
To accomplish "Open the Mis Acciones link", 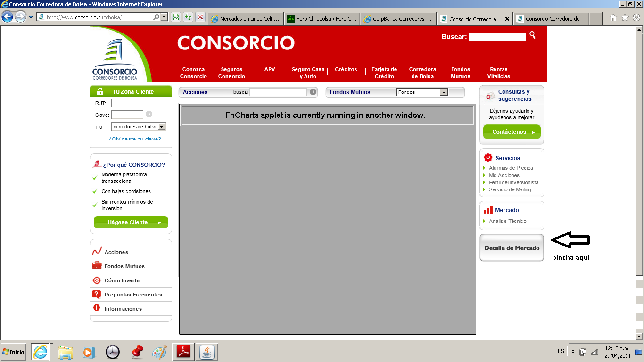I will click(504, 175).
